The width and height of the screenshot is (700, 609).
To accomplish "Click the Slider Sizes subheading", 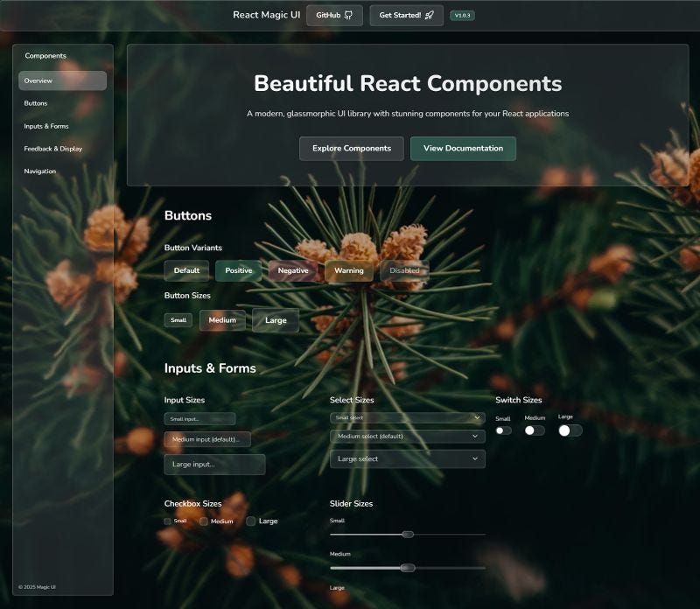I will click(x=352, y=504).
